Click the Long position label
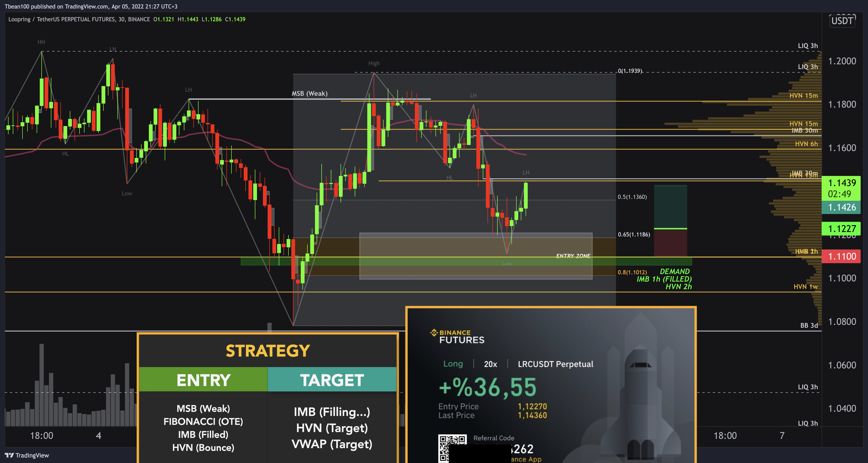The image size is (868, 463). click(x=453, y=364)
